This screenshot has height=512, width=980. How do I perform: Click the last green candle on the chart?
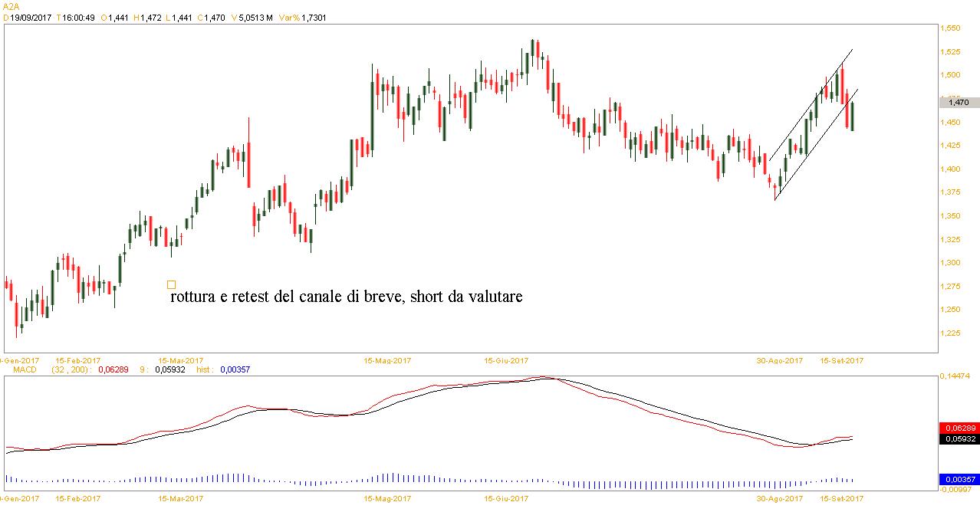pyautogui.click(x=853, y=117)
